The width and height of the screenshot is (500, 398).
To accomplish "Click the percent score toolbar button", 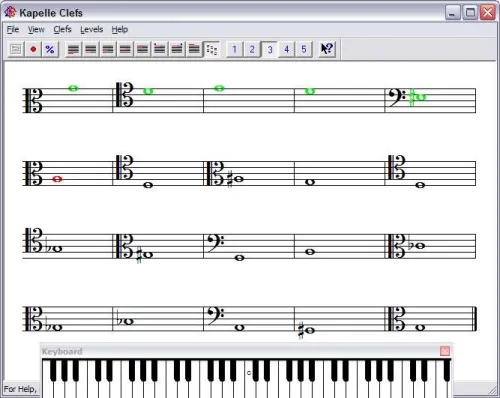I will 50,49.
